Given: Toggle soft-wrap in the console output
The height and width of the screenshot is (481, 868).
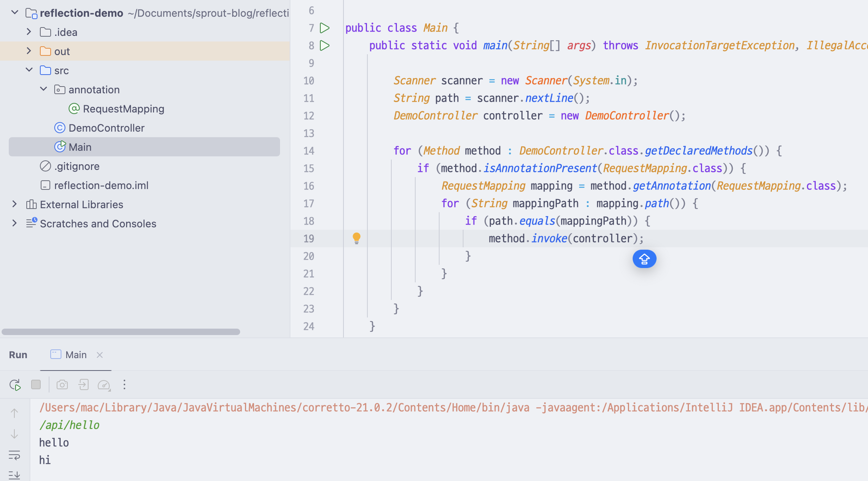Looking at the screenshot, I should pyautogui.click(x=14, y=455).
